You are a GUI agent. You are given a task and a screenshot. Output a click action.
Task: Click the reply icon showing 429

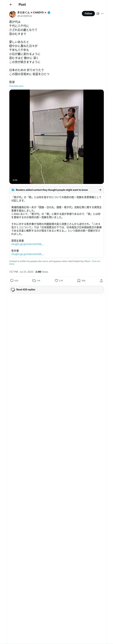pos(12,281)
